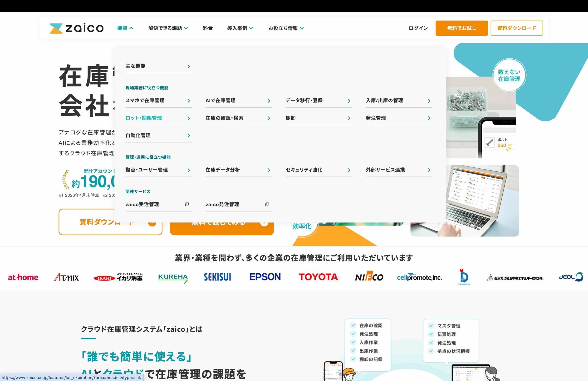Screen dimensions: 588x381
Task: Open the 料金 page
Action: [208, 28]
